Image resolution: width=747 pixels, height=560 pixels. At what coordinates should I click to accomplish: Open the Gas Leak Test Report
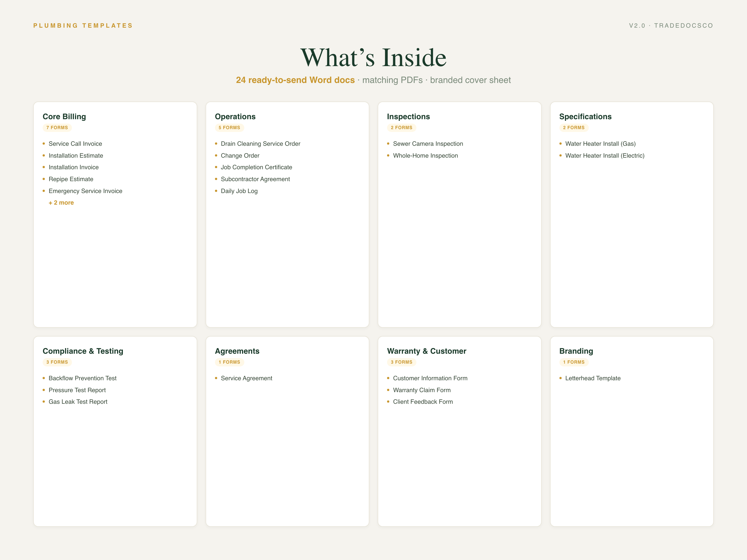point(78,402)
